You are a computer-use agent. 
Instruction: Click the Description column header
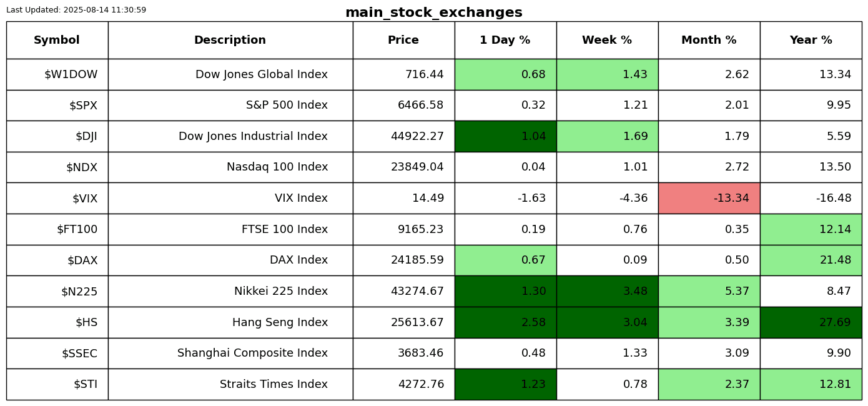(230, 41)
